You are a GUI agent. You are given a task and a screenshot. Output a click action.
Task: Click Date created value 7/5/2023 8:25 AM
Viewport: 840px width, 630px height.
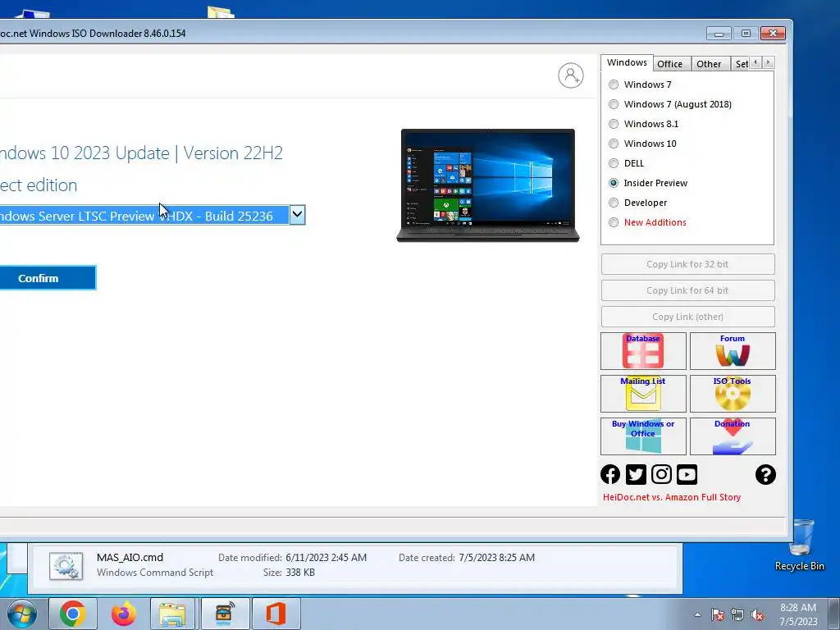496,558
